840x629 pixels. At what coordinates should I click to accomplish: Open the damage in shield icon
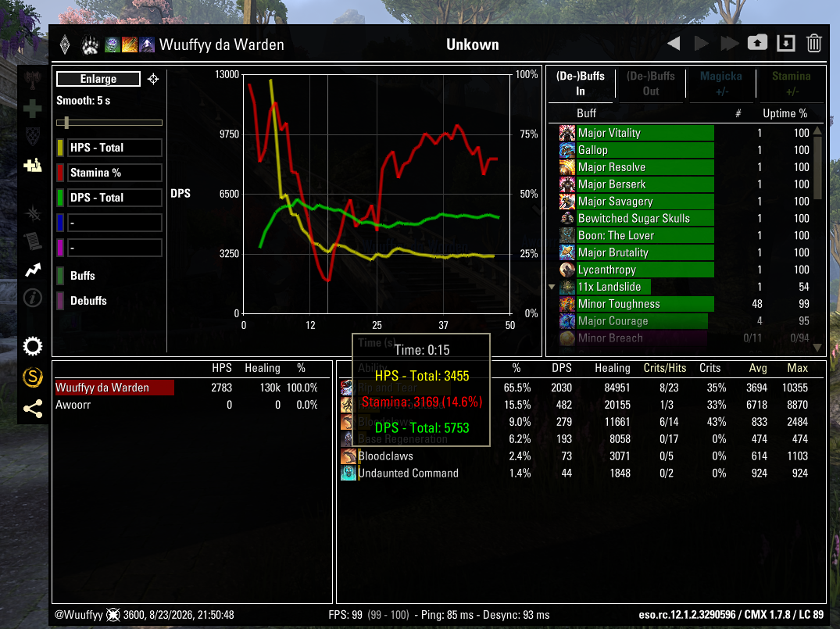33,136
